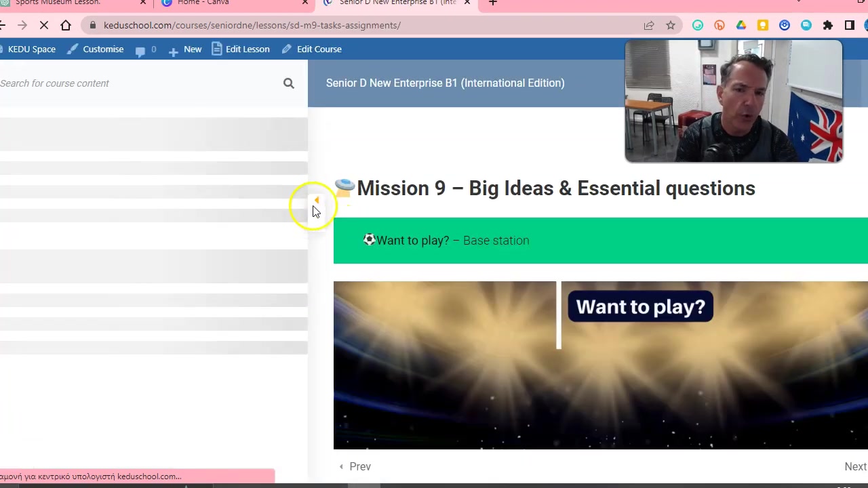Viewport: 868px width, 488px height.
Task: Click the webcam overlay video
Action: [x=734, y=101]
